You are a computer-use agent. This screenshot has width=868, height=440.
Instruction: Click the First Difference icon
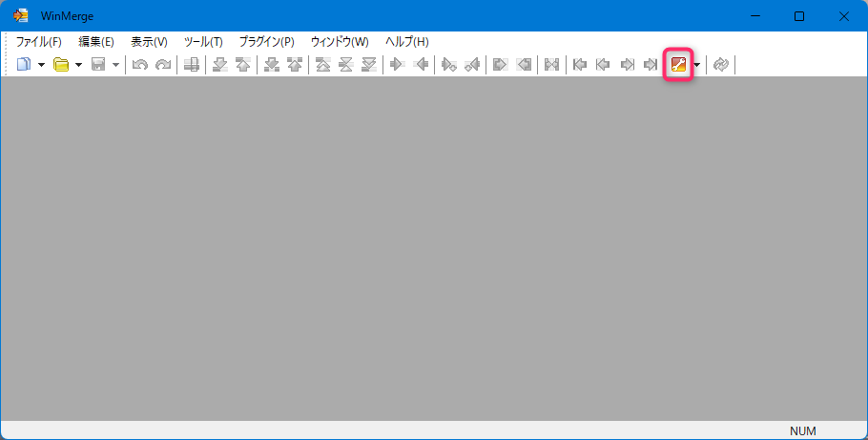pyautogui.click(x=323, y=65)
